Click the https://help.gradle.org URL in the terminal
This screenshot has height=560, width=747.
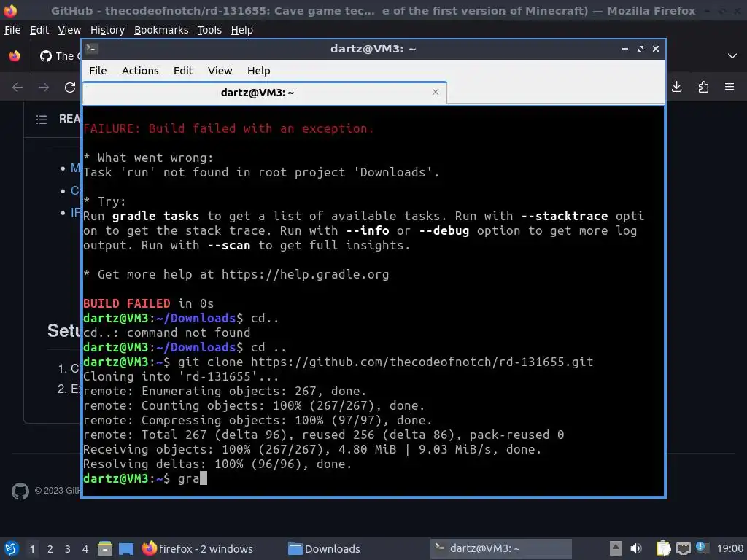click(305, 274)
